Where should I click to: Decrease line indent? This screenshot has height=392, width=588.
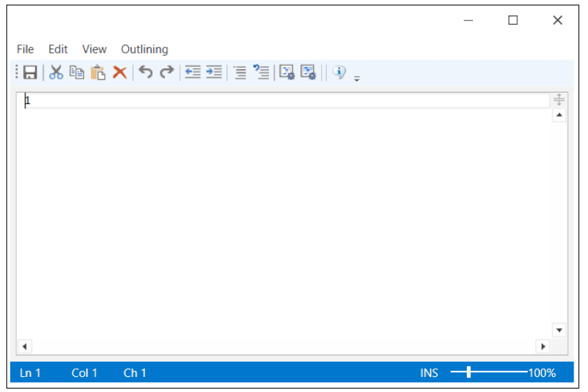click(193, 72)
